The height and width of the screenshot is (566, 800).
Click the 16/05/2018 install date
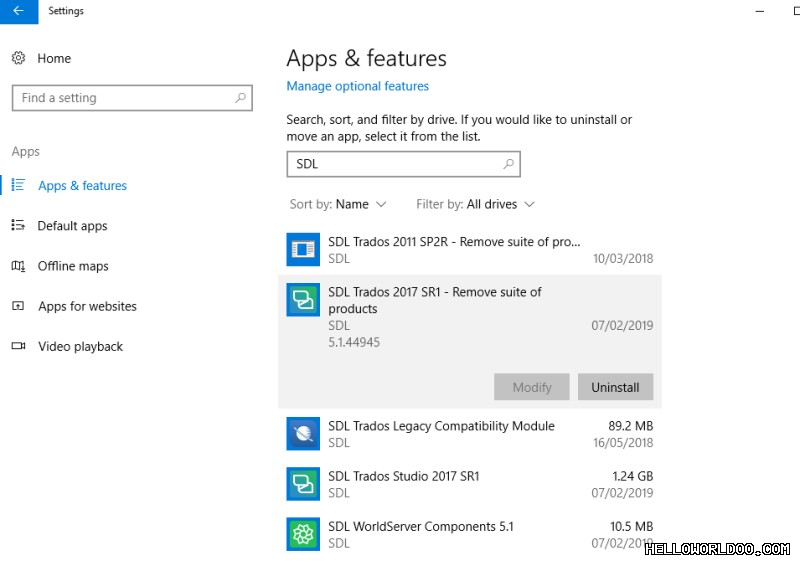click(623, 442)
